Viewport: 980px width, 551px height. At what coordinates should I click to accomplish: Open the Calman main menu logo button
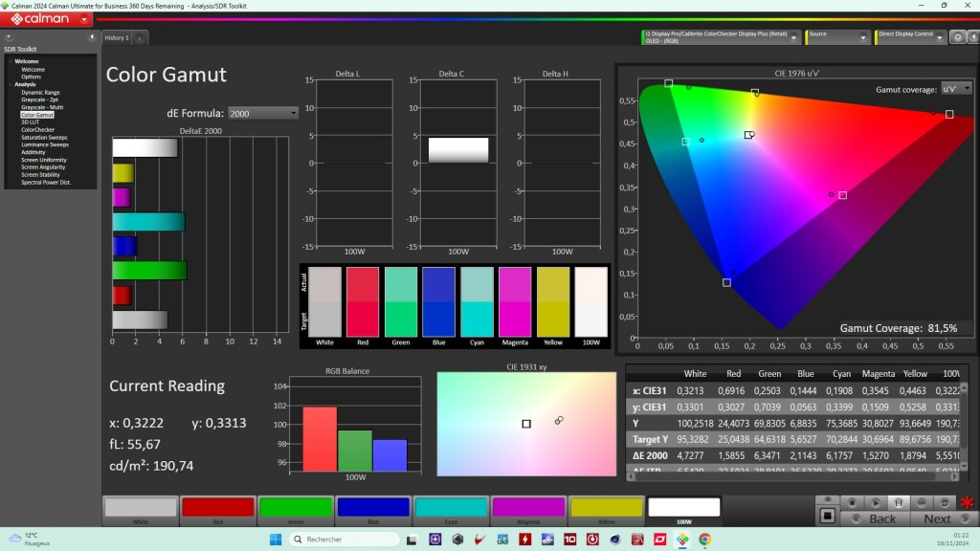pyautogui.click(x=46, y=19)
